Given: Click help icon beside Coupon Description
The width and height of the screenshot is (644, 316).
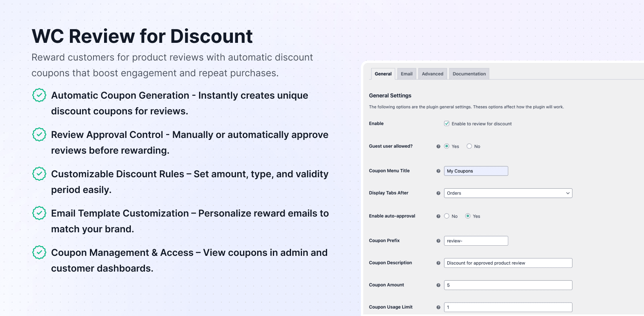Looking at the screenshot, I should pos(438,263).
